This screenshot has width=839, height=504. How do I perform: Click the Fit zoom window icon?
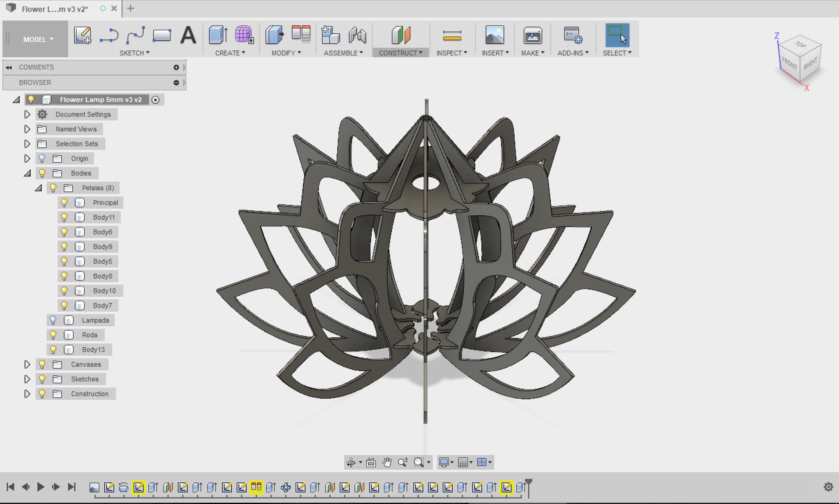(x=419, y=462)
